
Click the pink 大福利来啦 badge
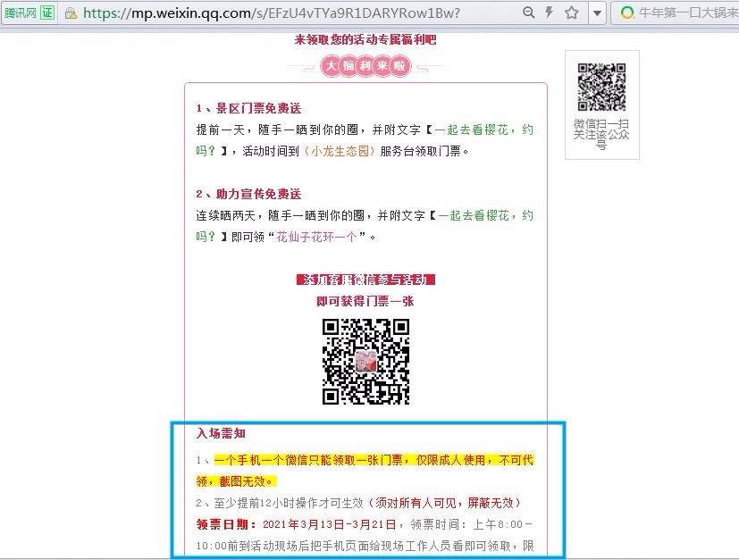click(365, 66)
